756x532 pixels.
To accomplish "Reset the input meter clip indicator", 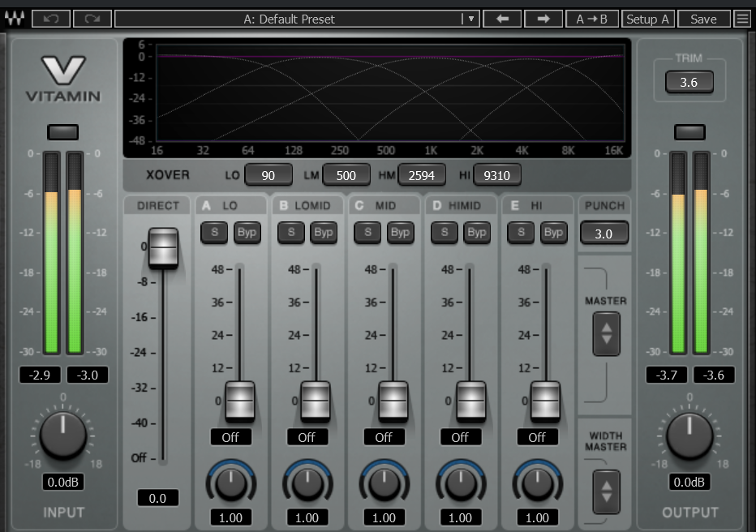I will tap(62, 132).
